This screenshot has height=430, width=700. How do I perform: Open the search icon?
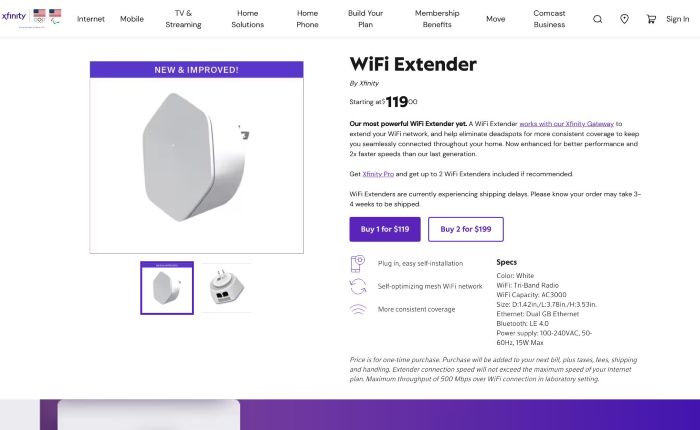pyautogui.click(x=598, y=19)
